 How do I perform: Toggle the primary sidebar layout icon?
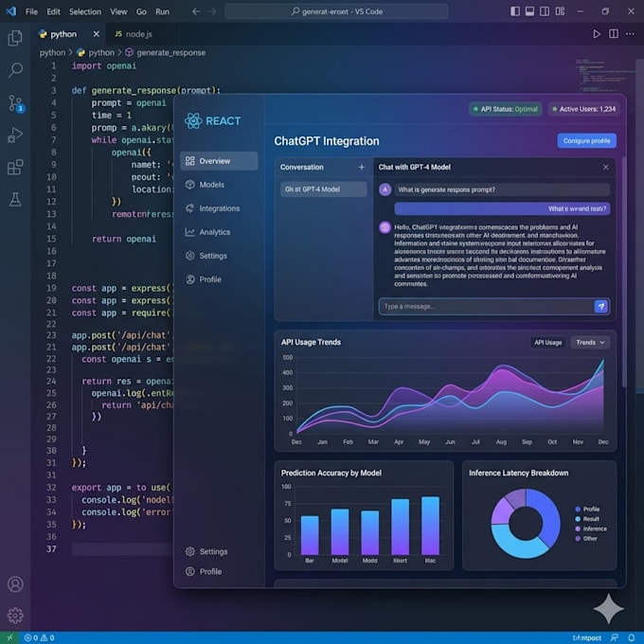(x=515, y=11)
